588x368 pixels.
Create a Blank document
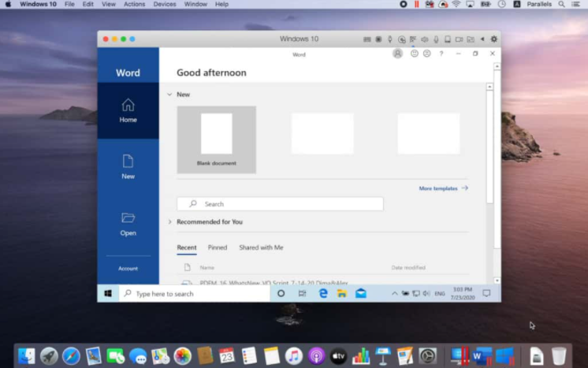[217, 139]
